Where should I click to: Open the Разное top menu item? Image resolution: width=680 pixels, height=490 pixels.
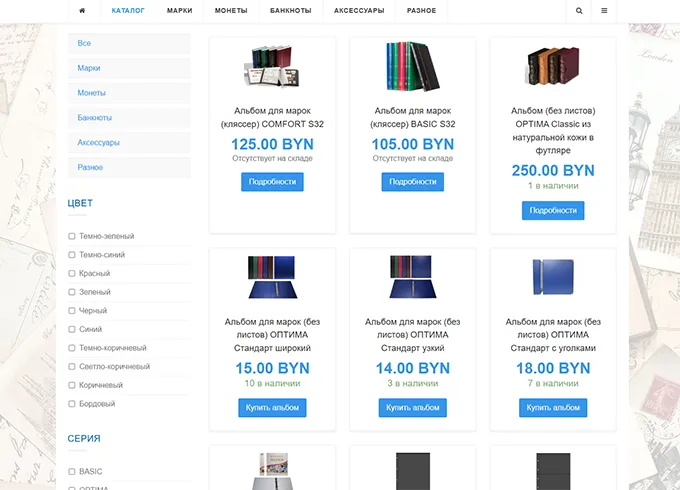tap(422, 11)
